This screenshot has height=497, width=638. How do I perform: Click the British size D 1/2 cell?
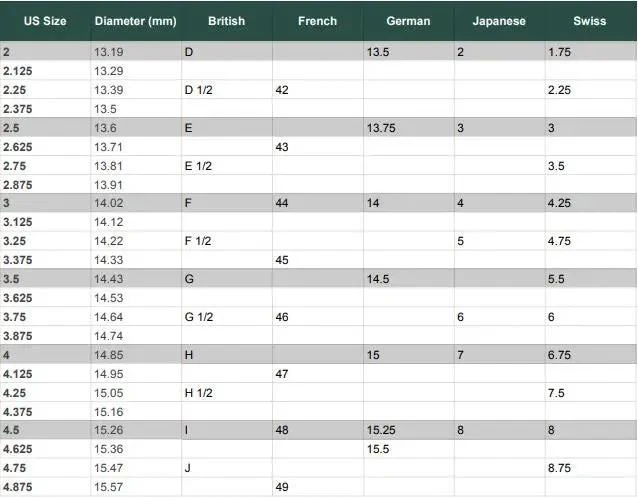(227, 90)
